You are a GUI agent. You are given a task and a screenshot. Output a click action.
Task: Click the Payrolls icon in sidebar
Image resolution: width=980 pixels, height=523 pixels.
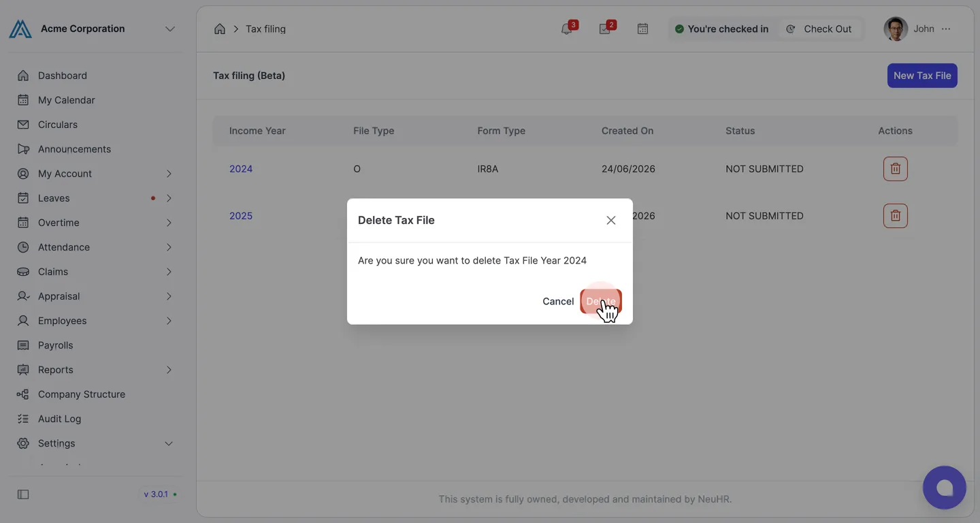tap(23, 345)
